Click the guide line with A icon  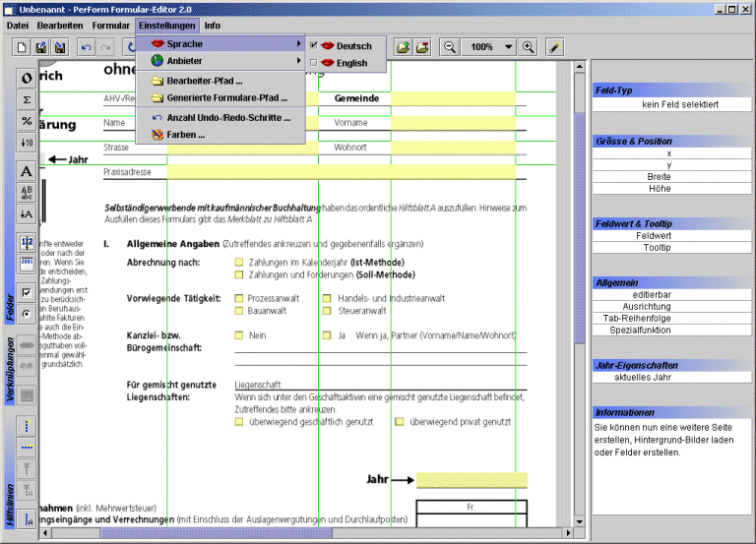tap(27, 519)
